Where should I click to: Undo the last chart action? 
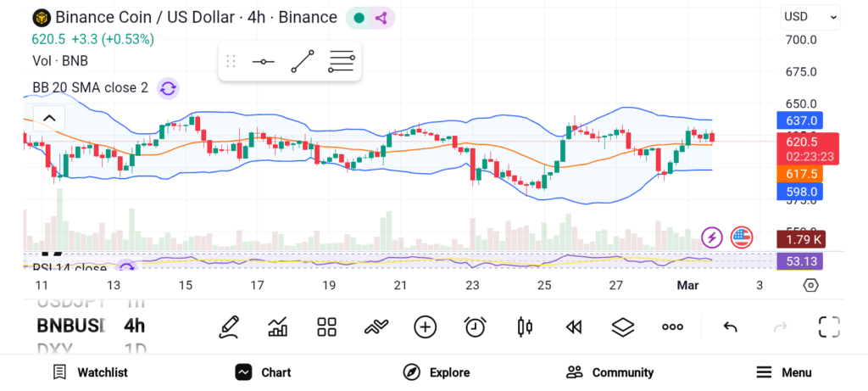(730, 327)
